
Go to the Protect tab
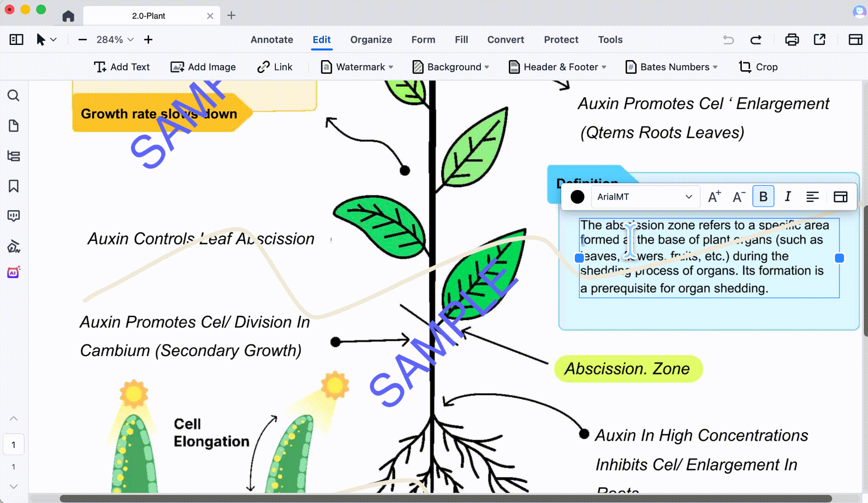(x=561, y=39)
